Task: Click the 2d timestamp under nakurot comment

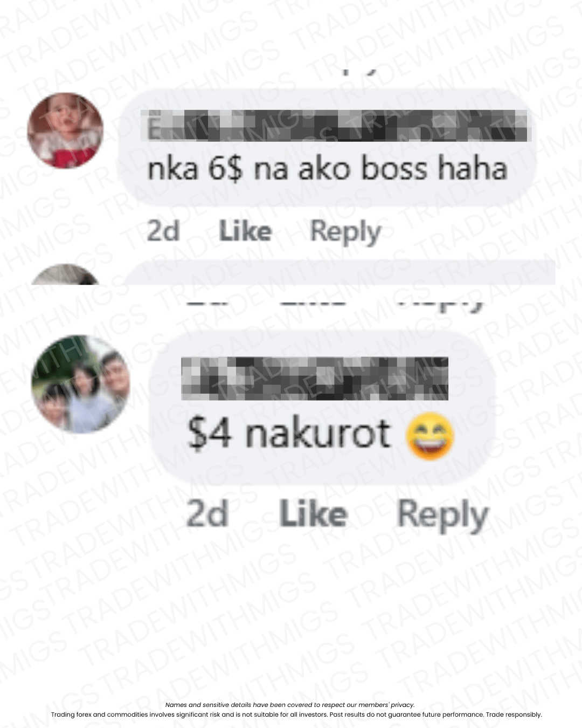Action: point(207,514)
